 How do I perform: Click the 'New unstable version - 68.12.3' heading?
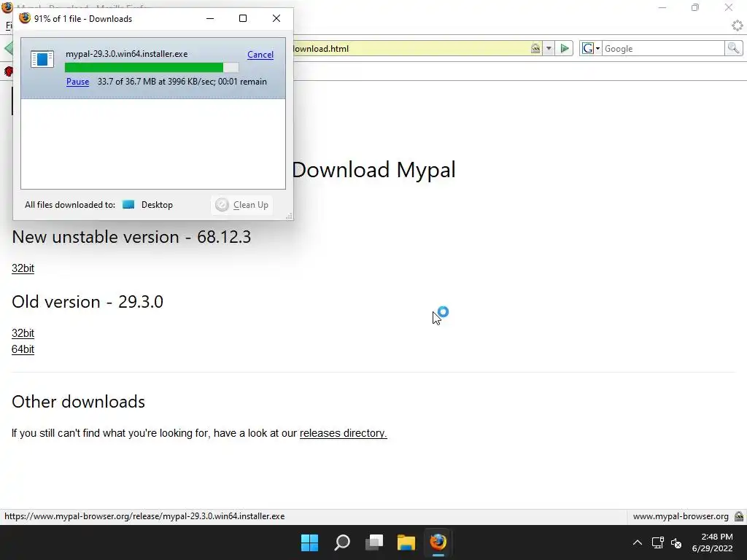pos(131,237)
